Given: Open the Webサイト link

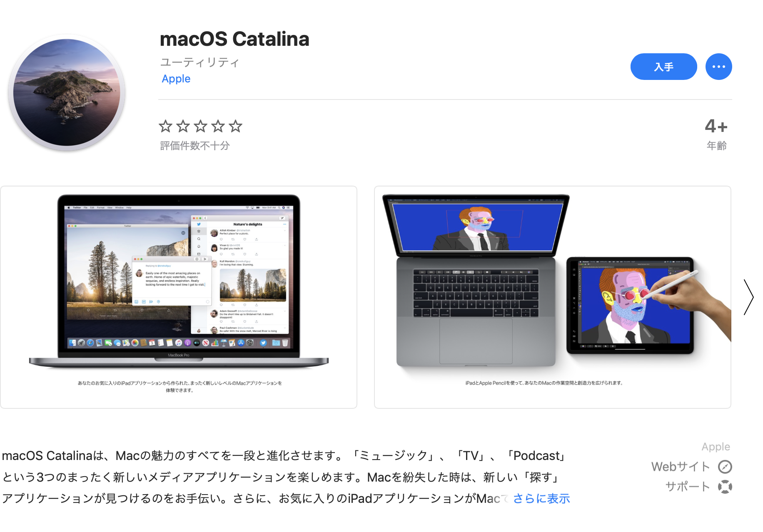Looking at the screenshot, I should tap(681, 467).
